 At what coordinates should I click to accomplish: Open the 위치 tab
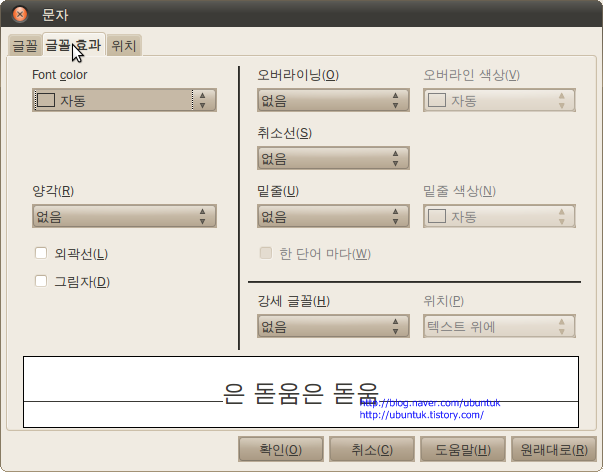pos(124,45)
